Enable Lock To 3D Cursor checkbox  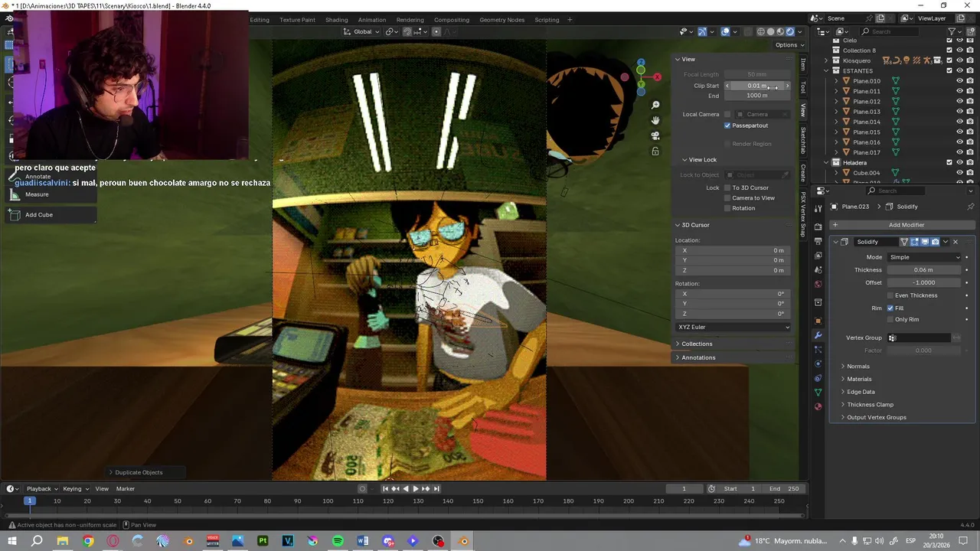point(727,187)
